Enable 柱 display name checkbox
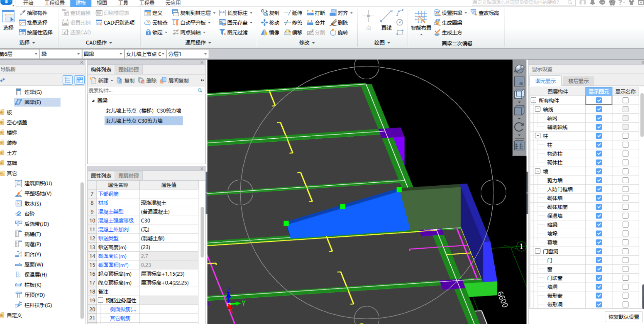Viewport: 644px width, 324px height. pos(625,145)
